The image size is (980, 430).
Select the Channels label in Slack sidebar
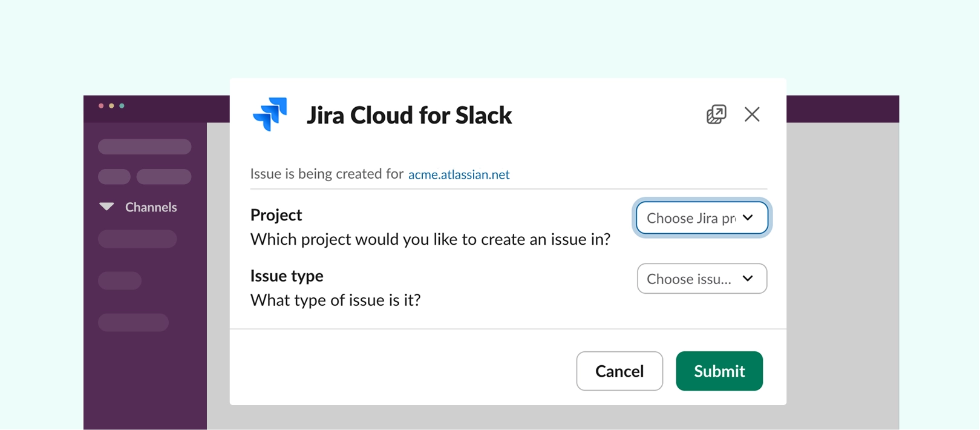[151, 207]
